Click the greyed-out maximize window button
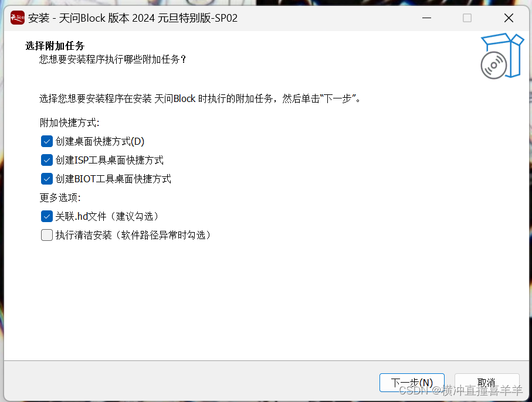Image resolution: width=532 pixels, height=402 pixels. pyautogui.click(x=467, y=18)
